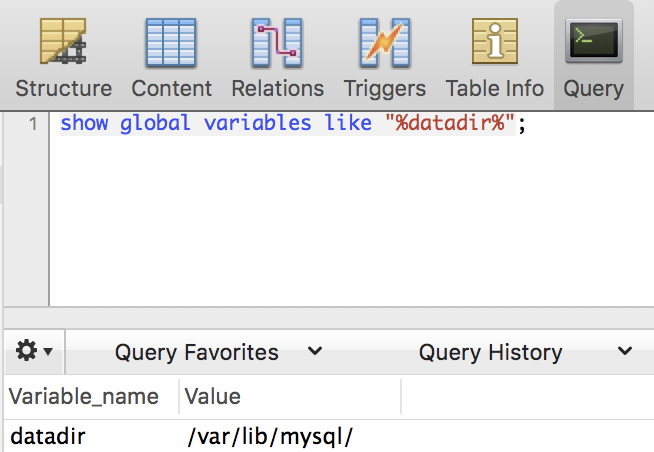Open the Structure view

[63, 42]
